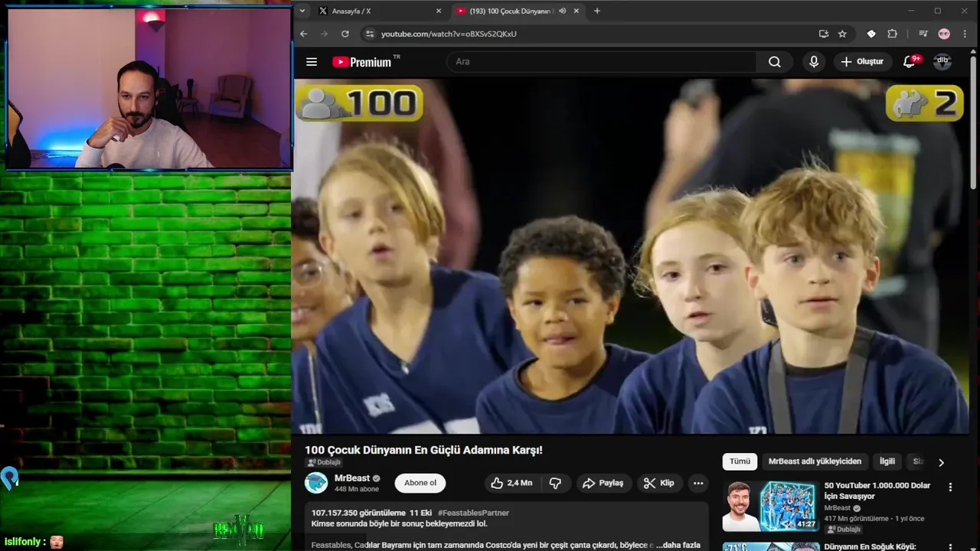Start voice search with microphone icon
The image size is (980, 551).
[813, 62]
